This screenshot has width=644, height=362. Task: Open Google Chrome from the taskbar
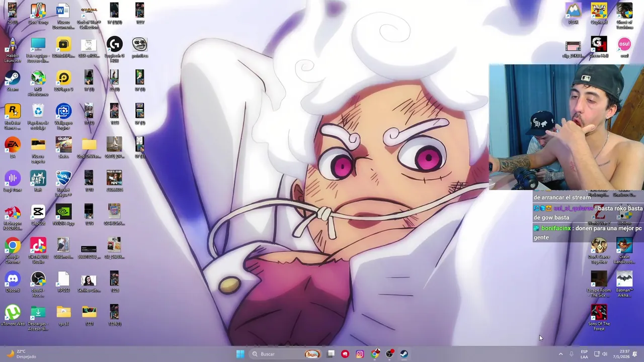coord(375,354)
